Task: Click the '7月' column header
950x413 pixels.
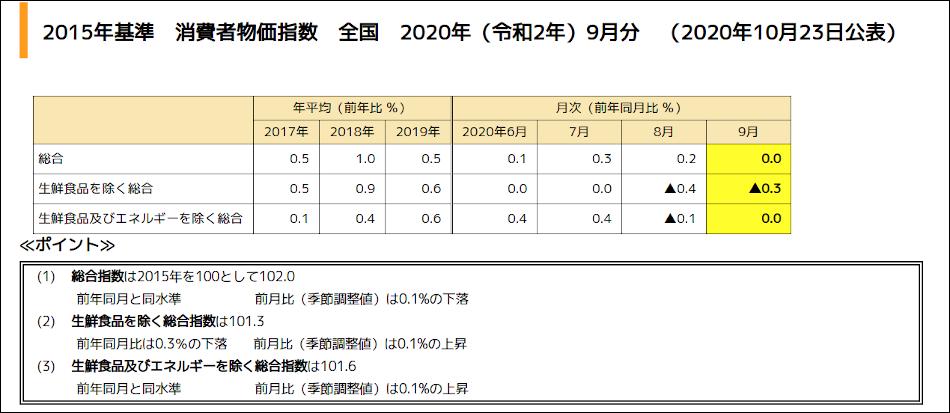Action: (x=579, y=132)
